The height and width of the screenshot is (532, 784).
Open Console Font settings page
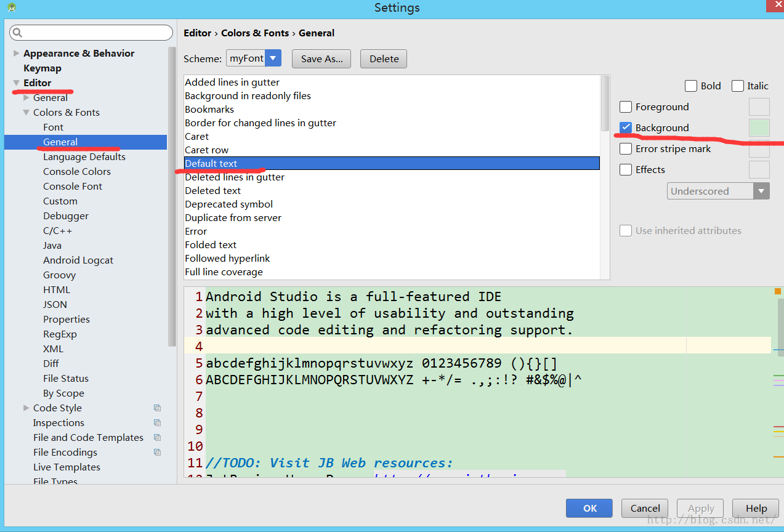click(73, 187)
